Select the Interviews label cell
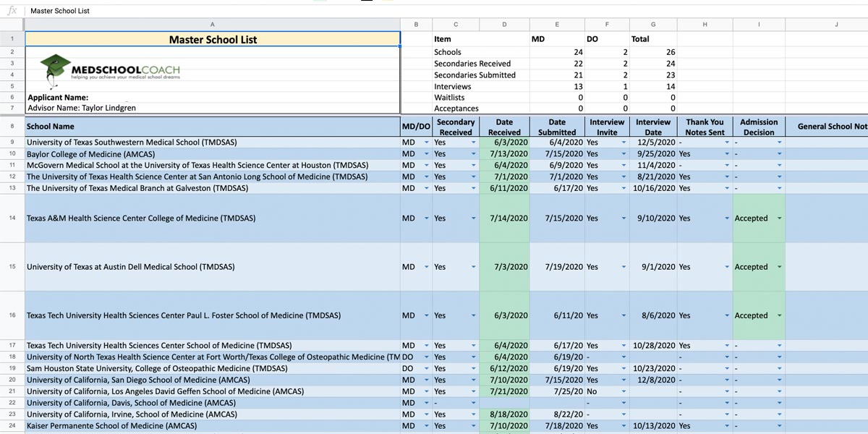Screen dimensions: 868x434 [481, 87]
